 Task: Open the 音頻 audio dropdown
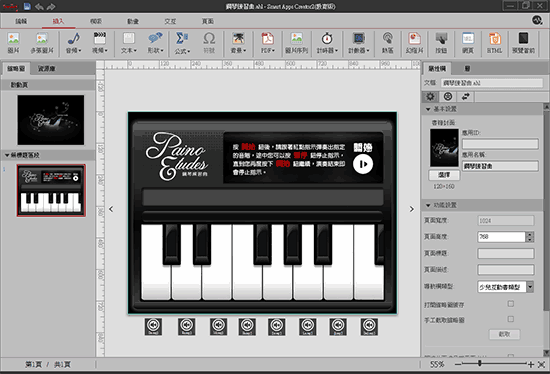pos(74,43)
